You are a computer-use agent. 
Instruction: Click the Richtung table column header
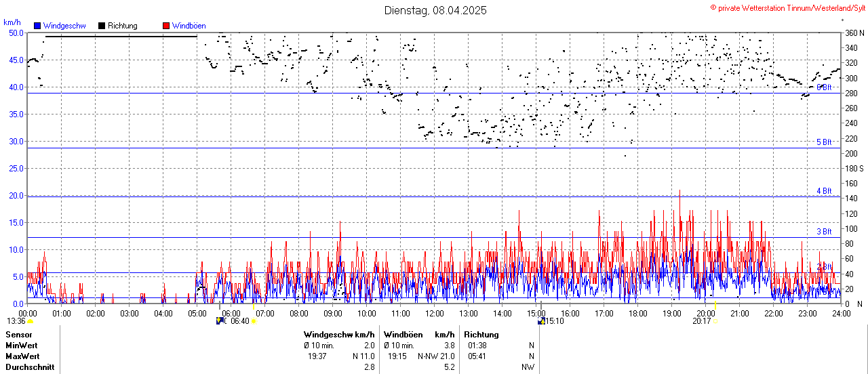(x=481, y=335)
